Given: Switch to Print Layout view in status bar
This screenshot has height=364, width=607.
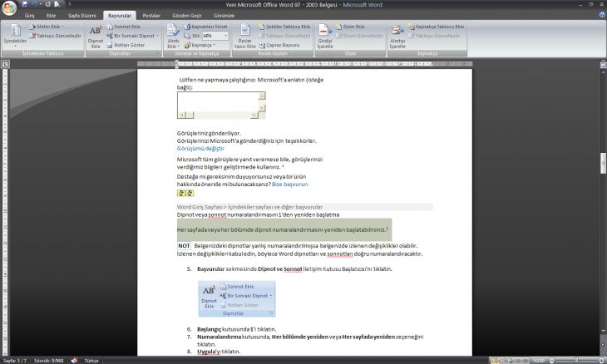Looking at the screenshot, I should pyautogui.click(x=495, y=361).
